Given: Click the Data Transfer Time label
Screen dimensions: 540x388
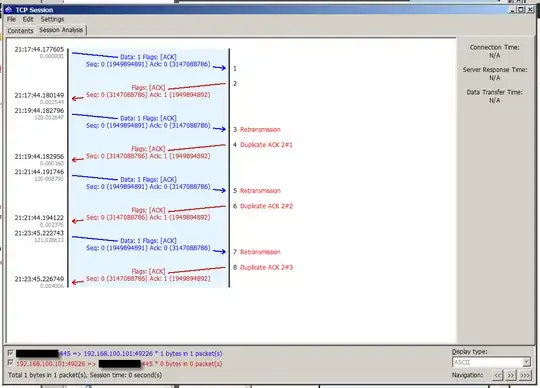Looking at the screenshot, I should (495, 92).
